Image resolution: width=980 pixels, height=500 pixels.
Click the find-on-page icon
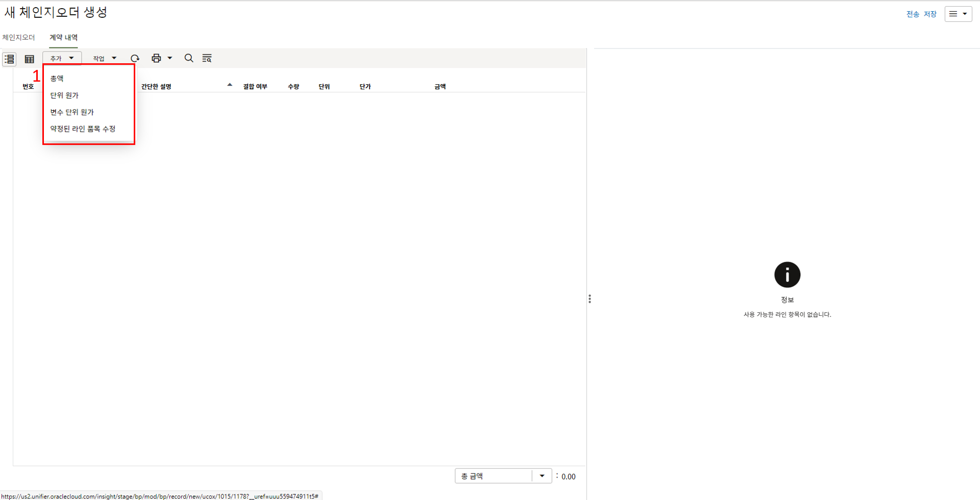[x=207, y=58]
